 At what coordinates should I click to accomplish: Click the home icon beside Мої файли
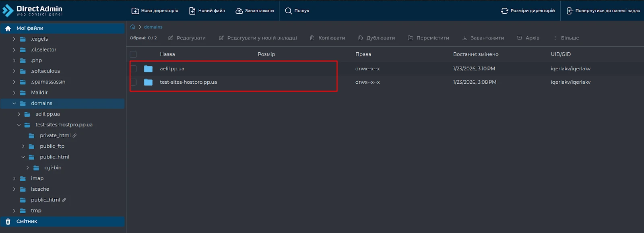point(8,28)
